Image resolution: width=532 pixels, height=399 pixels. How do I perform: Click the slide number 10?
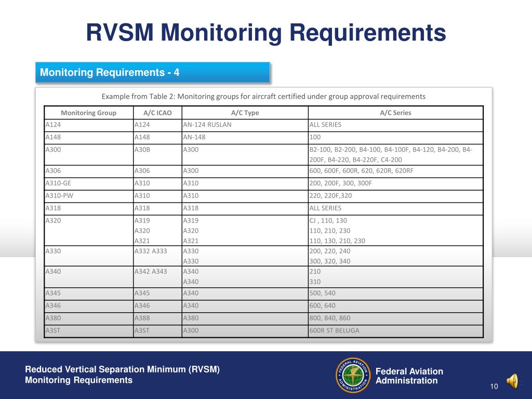pyautogui.click(x=494, y=386)
